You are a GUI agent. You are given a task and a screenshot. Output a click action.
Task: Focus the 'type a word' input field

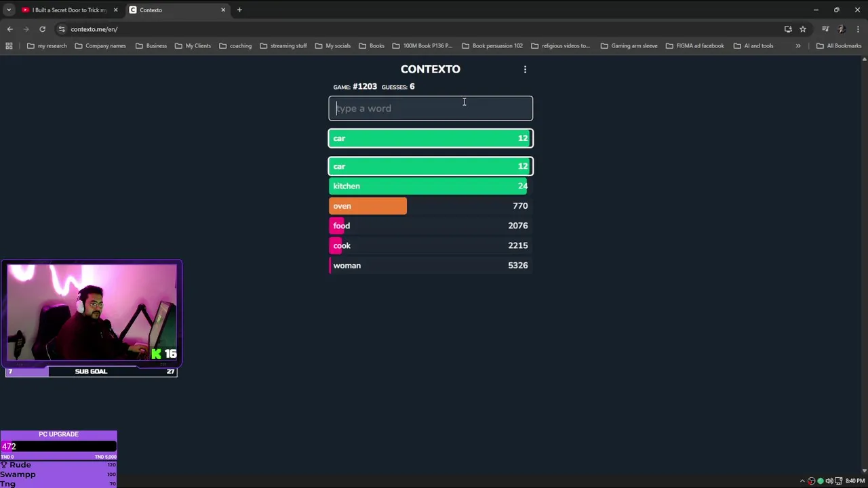click(431, 108)
